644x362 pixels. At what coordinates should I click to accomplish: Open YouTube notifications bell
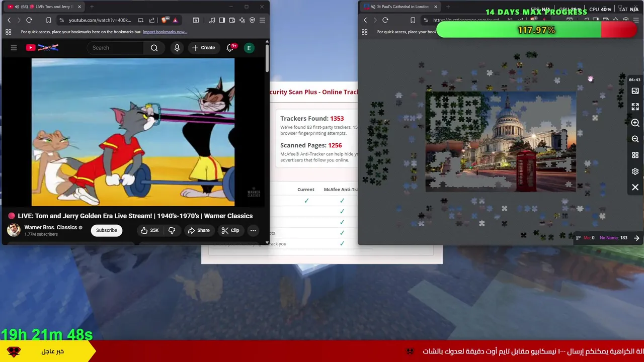230,48
